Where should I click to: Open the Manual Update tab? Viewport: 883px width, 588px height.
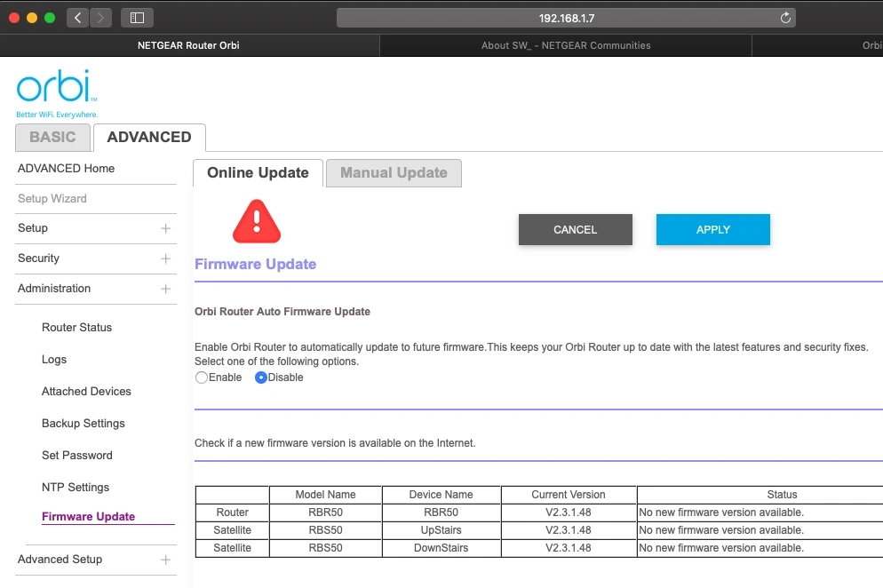pyautogui.click(x=394, y=173)
